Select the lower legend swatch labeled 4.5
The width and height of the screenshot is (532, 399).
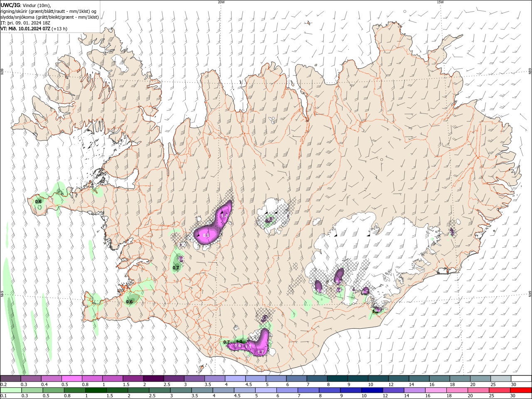pos(245,390)
